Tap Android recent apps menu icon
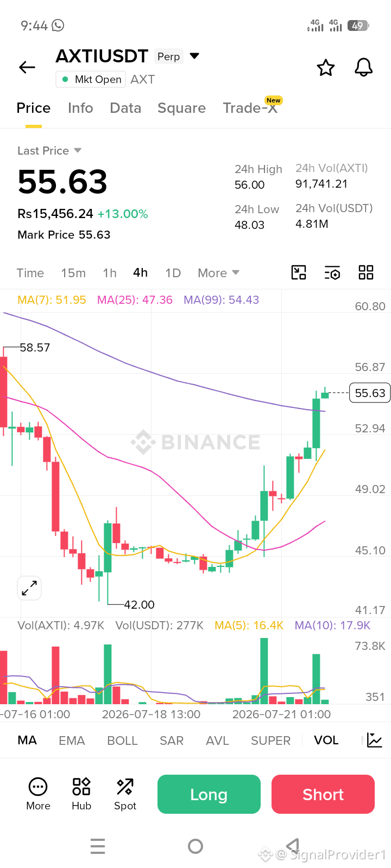Image resolution: width=391 pixels, height=868 pixels. (x=98, y=846)
